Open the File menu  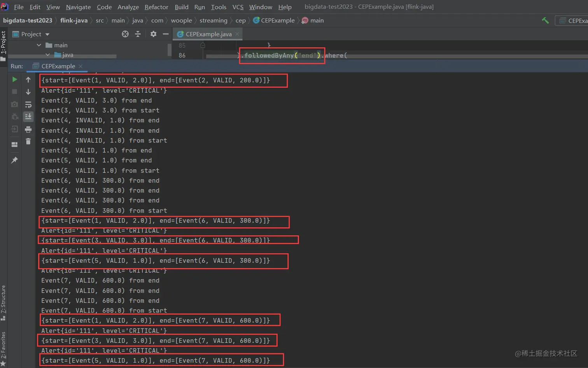(x=19, y=7)
